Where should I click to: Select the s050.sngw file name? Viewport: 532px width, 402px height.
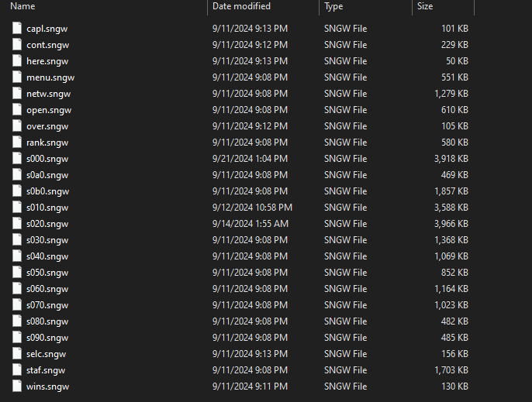coord(47,273)
